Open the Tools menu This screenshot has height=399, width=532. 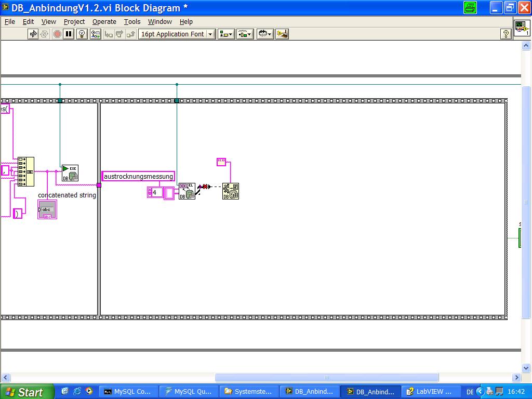[132, 22]
